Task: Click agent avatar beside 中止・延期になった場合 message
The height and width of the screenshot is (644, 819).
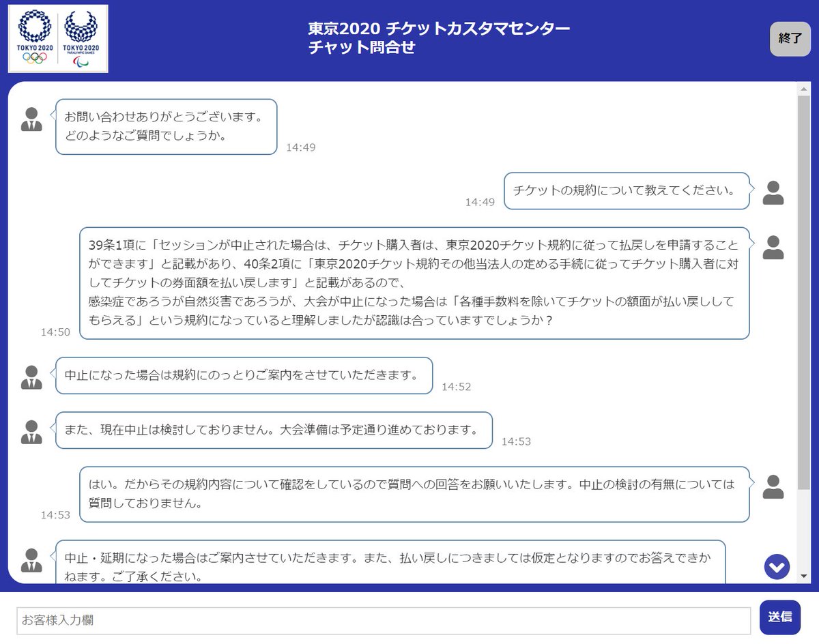Action: 31,560
